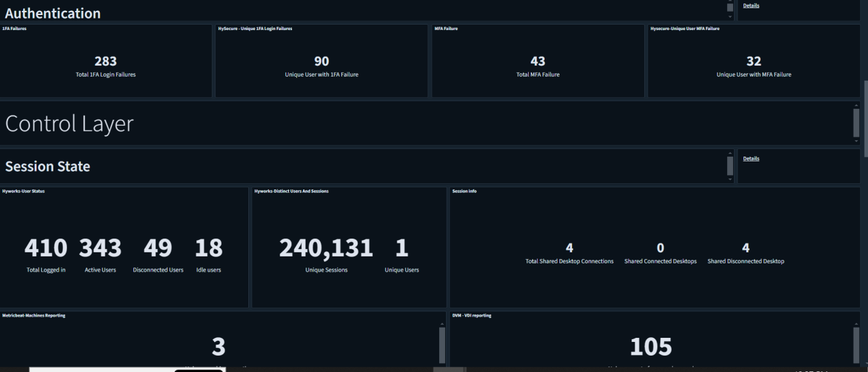Click scroll-up arrow in Metricbeat-Machines Reporting panel
Image resolution: width=868 pixels, height=372 pixels.
(442, 323)
